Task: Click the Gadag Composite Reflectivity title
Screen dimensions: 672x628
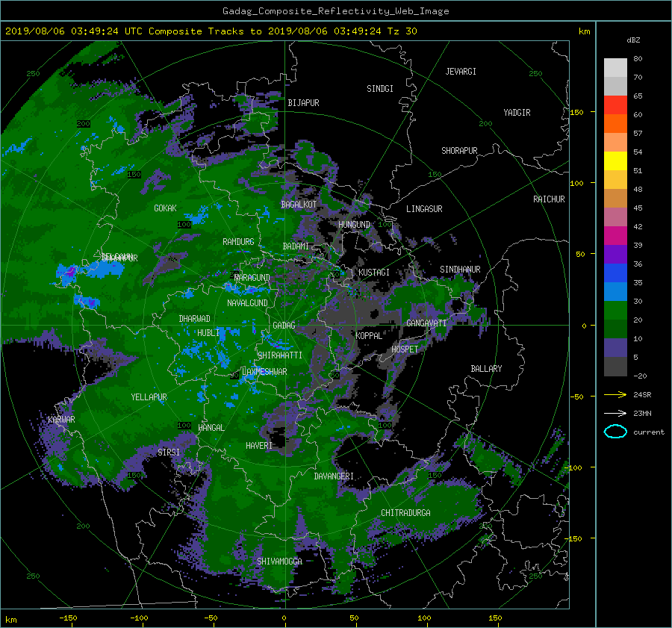Action: (335, 11)
